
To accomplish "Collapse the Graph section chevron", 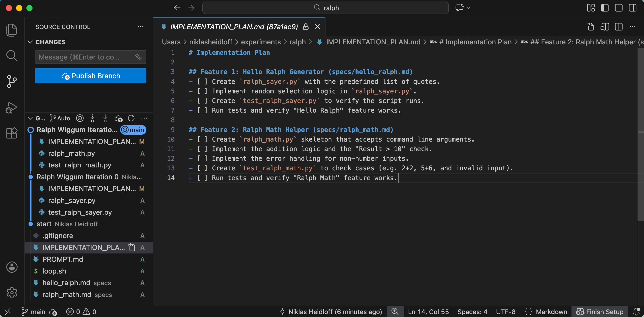I will [30, 118].
